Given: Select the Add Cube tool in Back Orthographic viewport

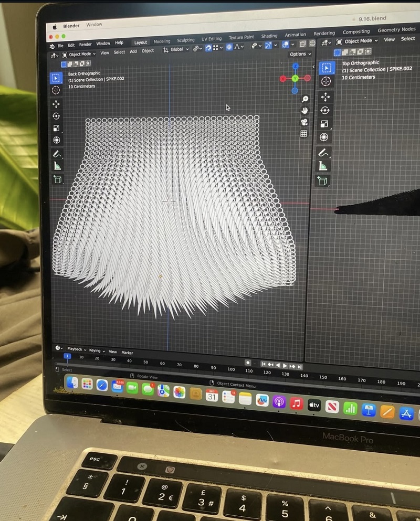Looking at the screenshot, I should click(x=58, y=179).
